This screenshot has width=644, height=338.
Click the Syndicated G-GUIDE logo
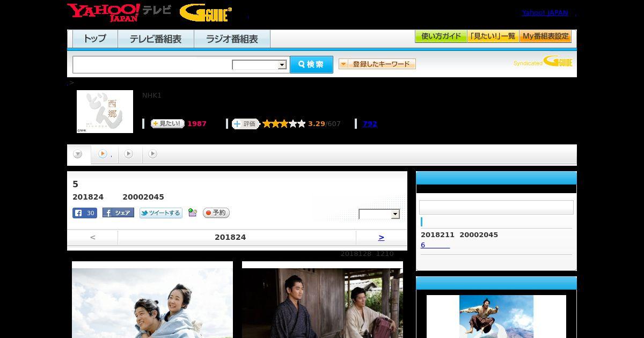point(543,62)
